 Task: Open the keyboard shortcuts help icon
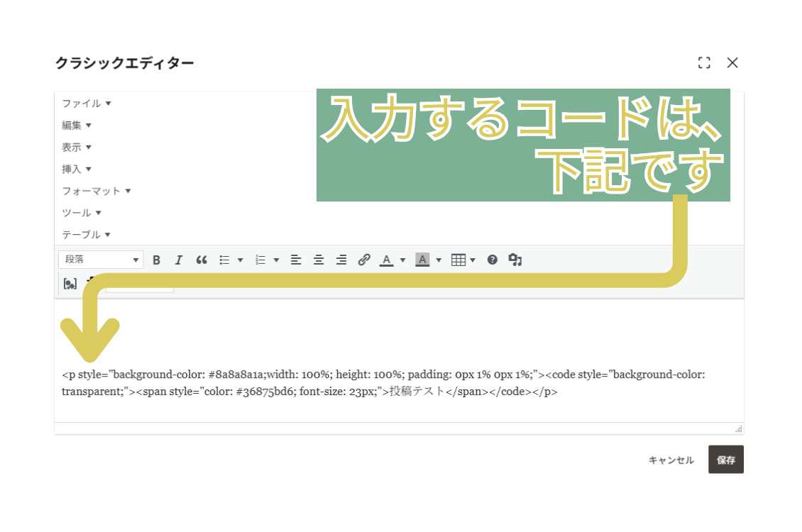pos(492,260)
